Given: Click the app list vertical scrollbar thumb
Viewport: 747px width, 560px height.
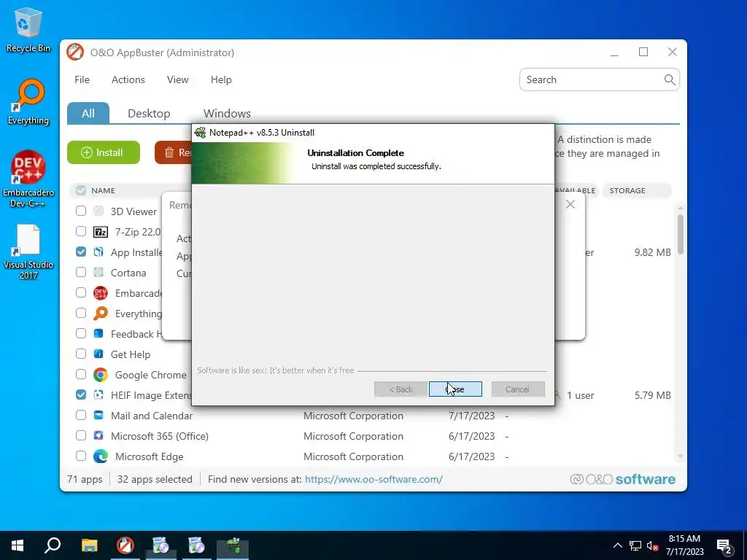Looking at the screenshot, I should pyautogui.click(x=681, y=234).
